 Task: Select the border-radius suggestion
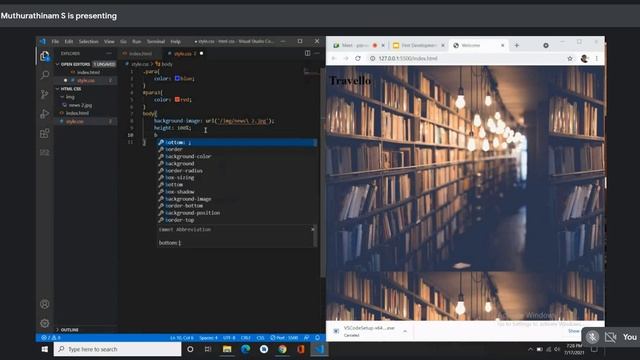pos(237,171)
